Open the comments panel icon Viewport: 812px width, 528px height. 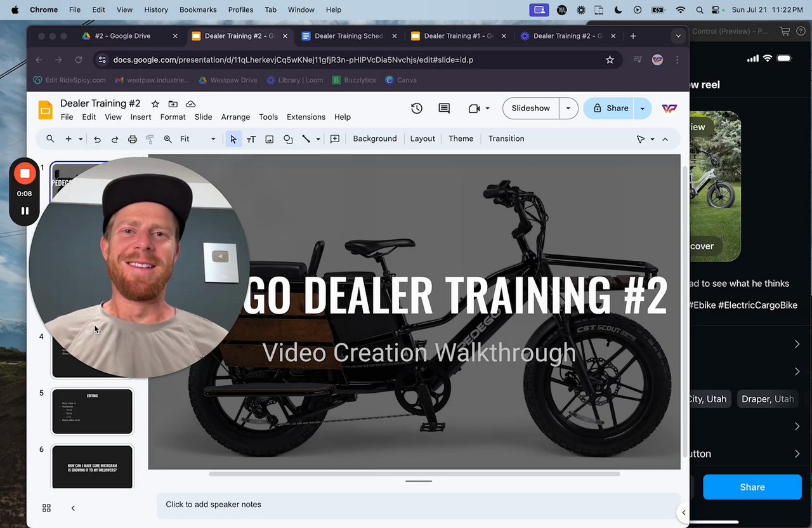444,109
